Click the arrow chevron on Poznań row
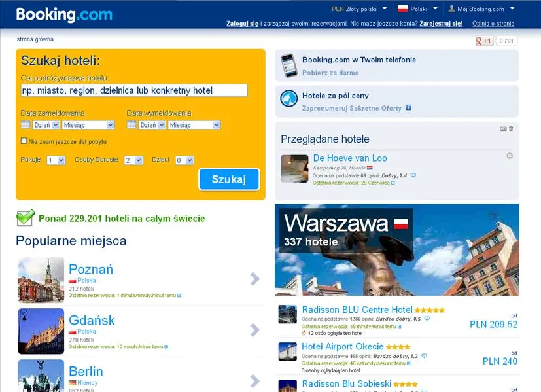This screenshot has width=541, height=392. coord(255,279)
